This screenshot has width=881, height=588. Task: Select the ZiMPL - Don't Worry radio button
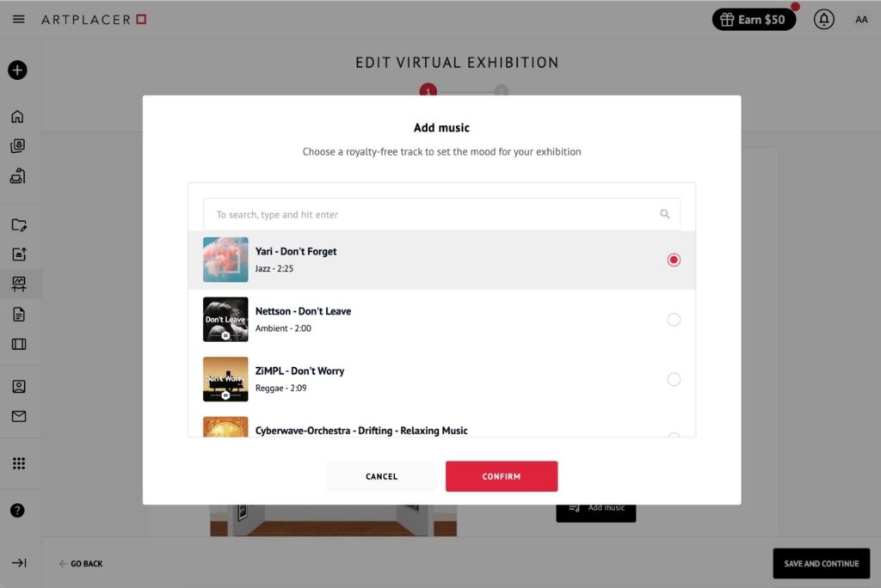click(673, 380)
